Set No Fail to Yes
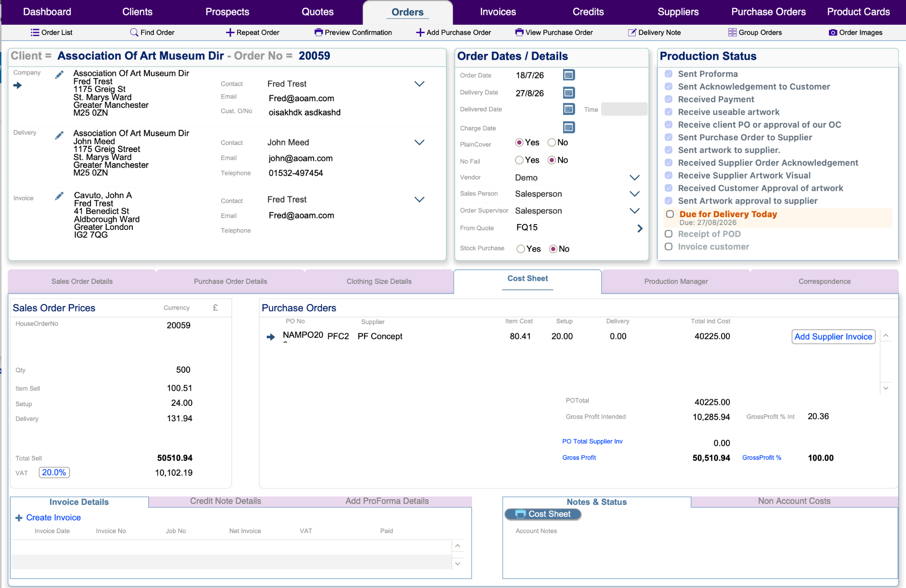 click(x=519, y=160)
